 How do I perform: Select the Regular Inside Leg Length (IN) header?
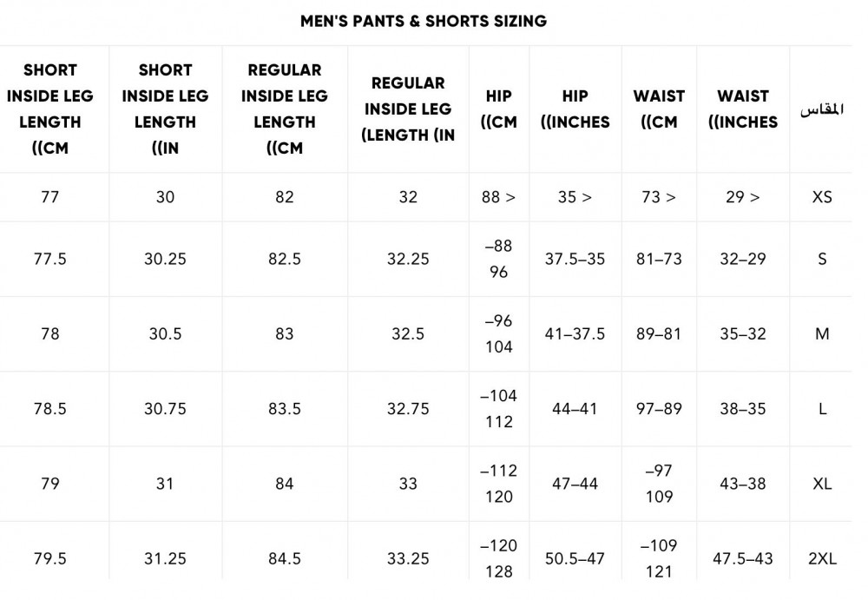(x=408, y=109)
